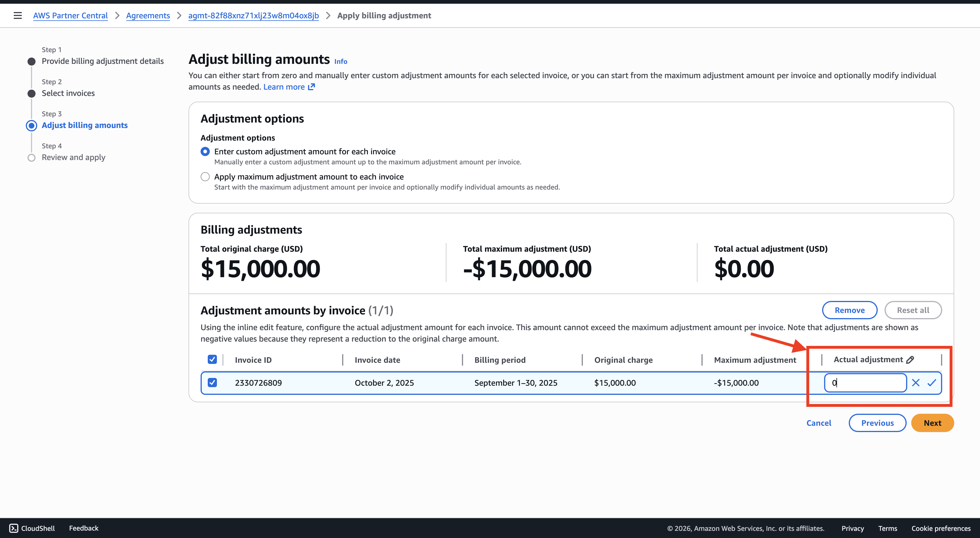The image size is (980, 538).
Task: Select Step 3 Adjust billing amounts
Action: tap(85, 125)
